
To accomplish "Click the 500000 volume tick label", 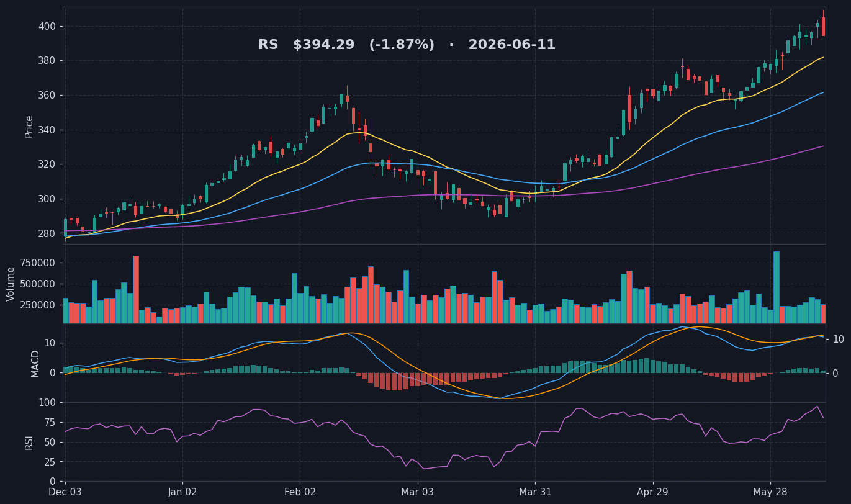I will [38, 284].
